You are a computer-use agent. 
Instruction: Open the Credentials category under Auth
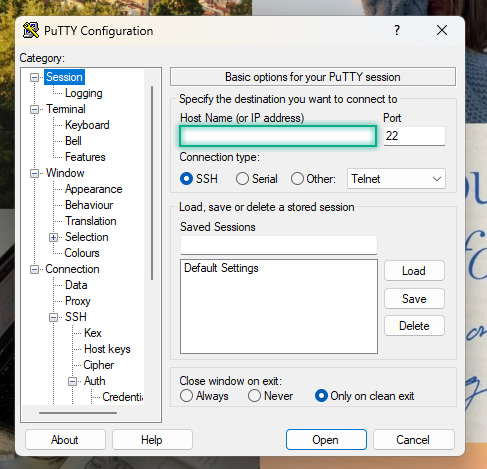(123, 397)
